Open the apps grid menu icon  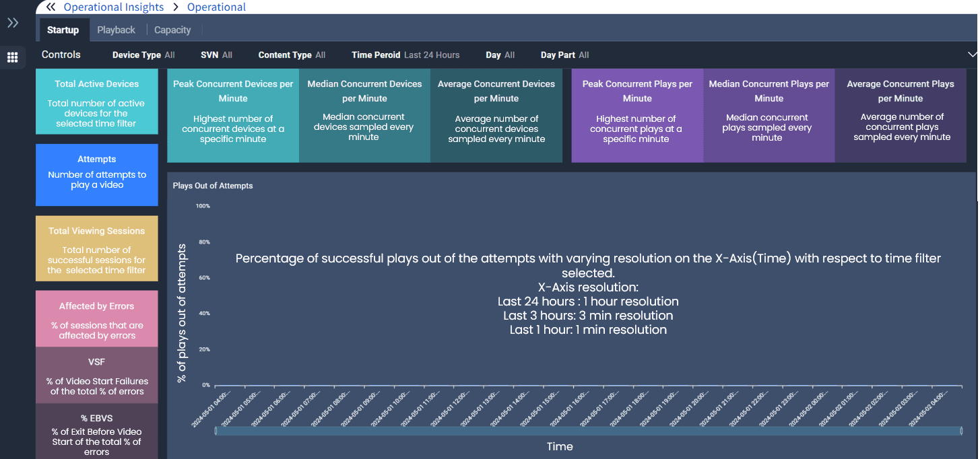12,57
